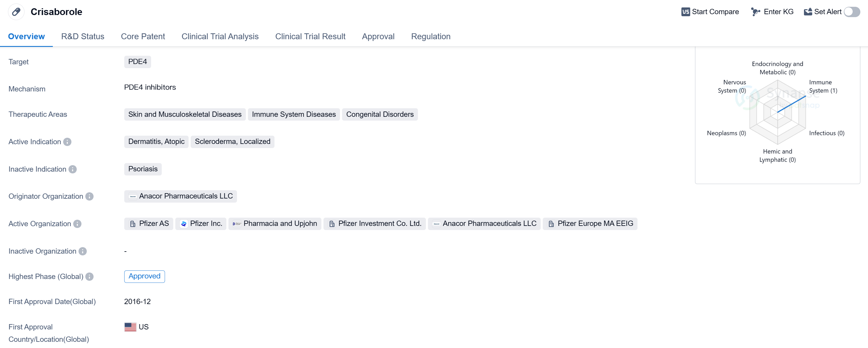Click the Crisaborole drug pill icon
Image resolution: width=868 pixels, height=348 pixels.
pyautogui.click(x=16, y=12)
